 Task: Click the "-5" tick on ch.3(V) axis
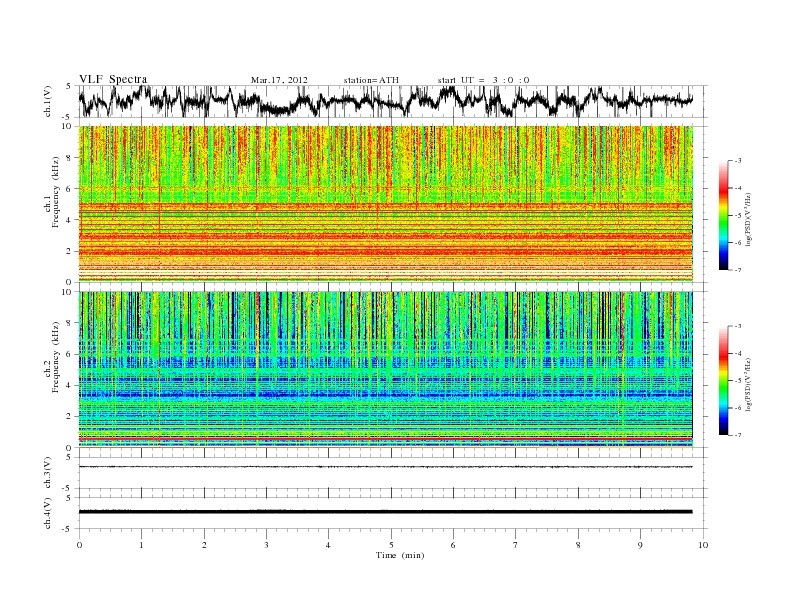click(68, 488)
